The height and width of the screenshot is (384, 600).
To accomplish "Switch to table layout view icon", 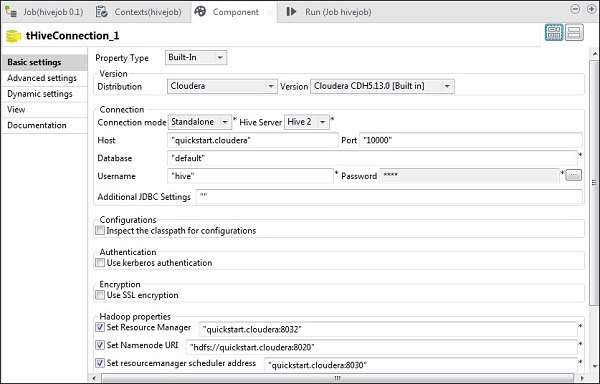I will click(554, 33).
